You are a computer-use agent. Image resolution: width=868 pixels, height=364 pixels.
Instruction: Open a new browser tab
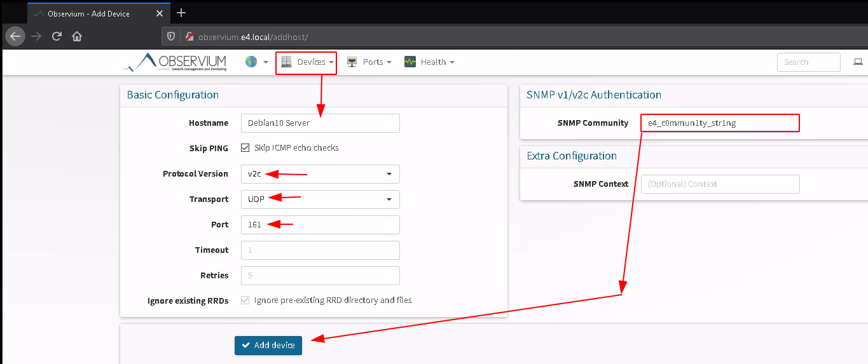(x=181, y=13)
